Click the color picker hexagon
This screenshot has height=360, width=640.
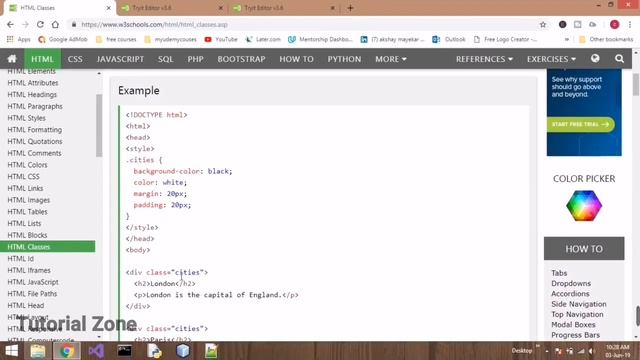[584, 206]
